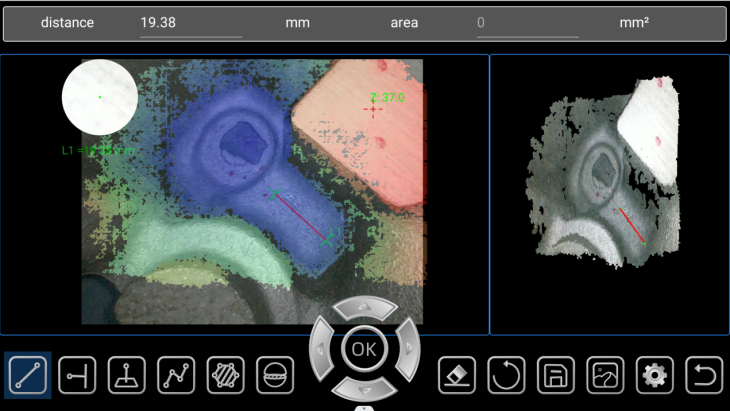The image size is (730, 411).
Task: Go back using the return arrow icon
Action: tap(704, 376)
